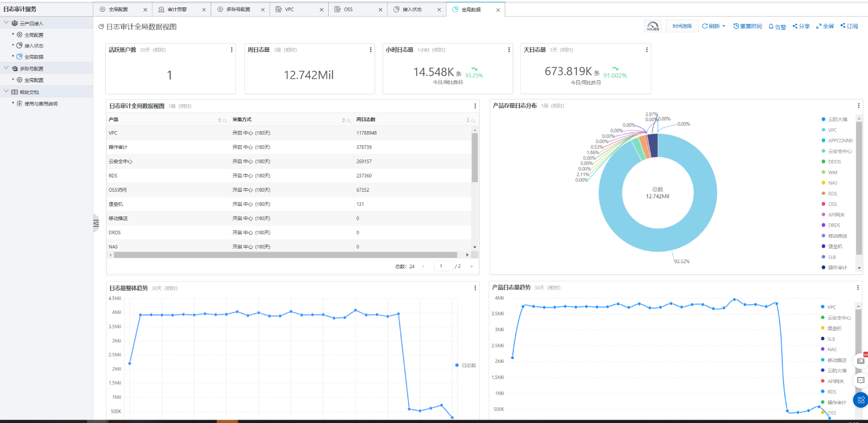
Task: Click the 重置时间 clock icon button
Action: point(748,26)
